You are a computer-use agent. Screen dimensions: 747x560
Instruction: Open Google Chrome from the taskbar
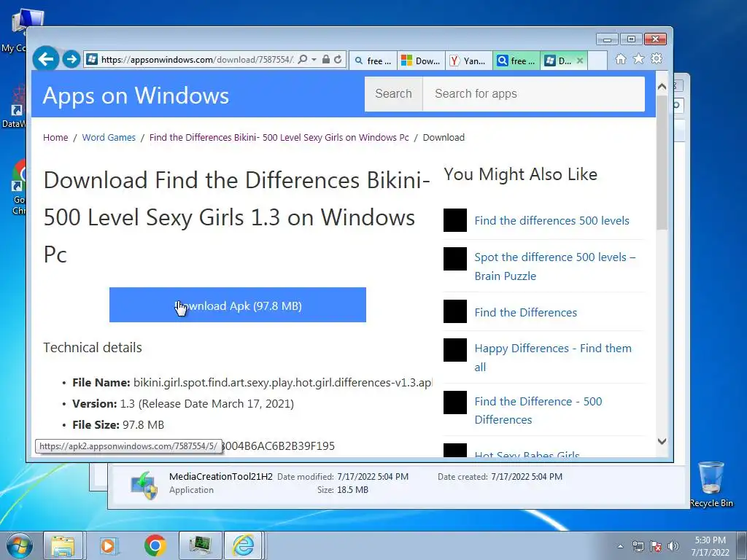[155, 545]
